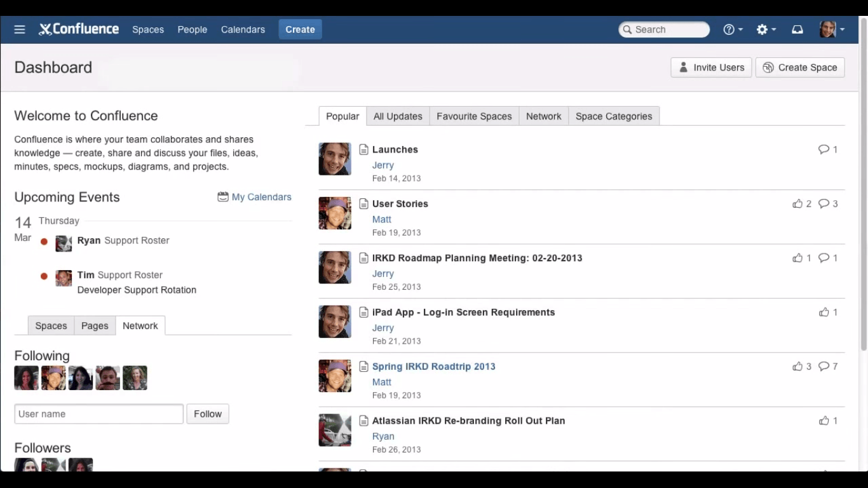Image resolution: width=868 pixels, height=488 pixels.
Task: Open the notifications inbox tray icon
Action: 797,29
